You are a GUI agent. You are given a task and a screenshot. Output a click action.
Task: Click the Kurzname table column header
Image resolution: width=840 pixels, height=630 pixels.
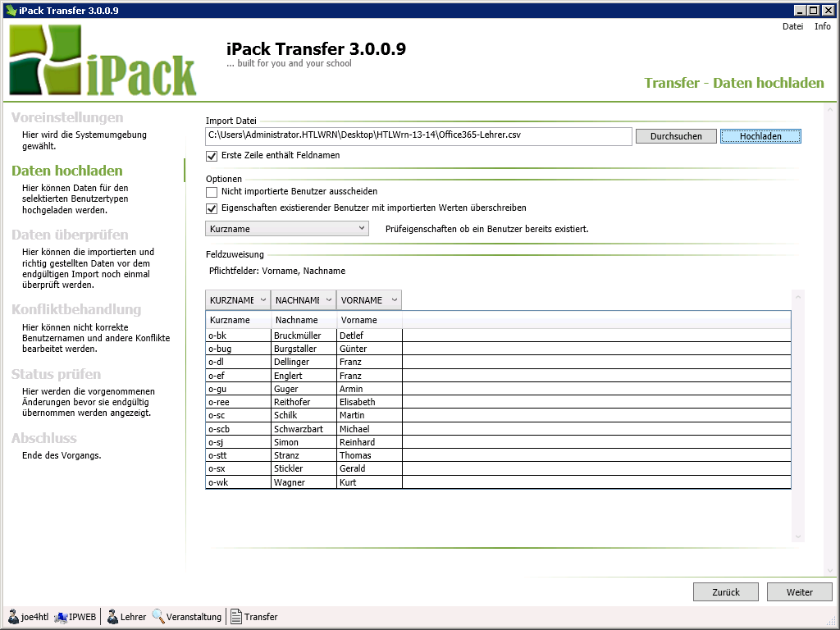[238, 320]
